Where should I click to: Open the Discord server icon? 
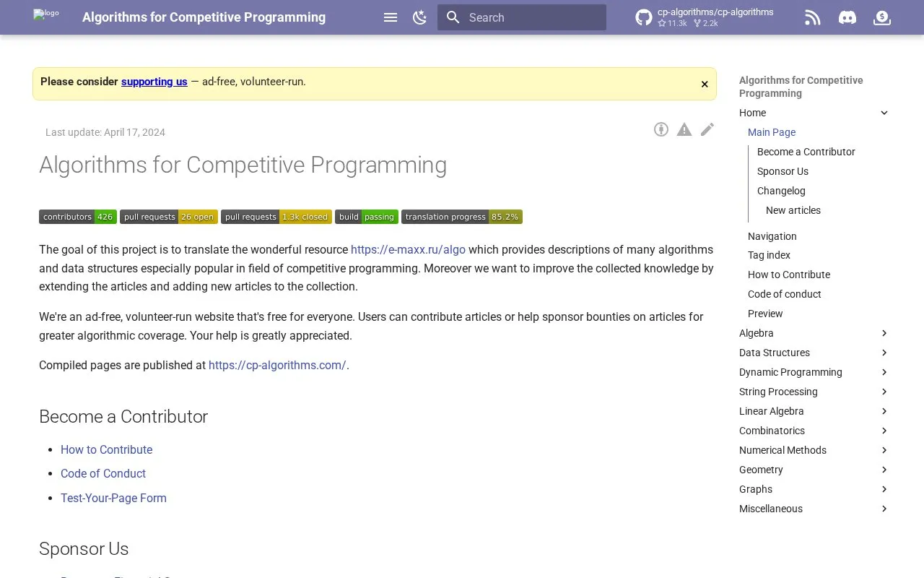click(847, 17)
